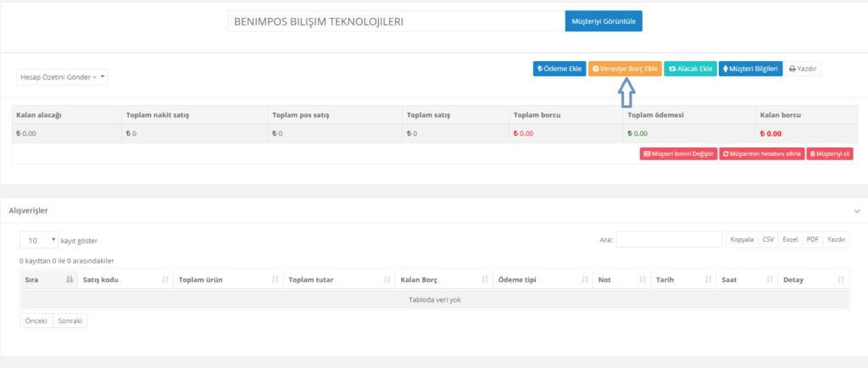
Task: Click the Yazdır button in the table toolbar
Action: (836, 240)
